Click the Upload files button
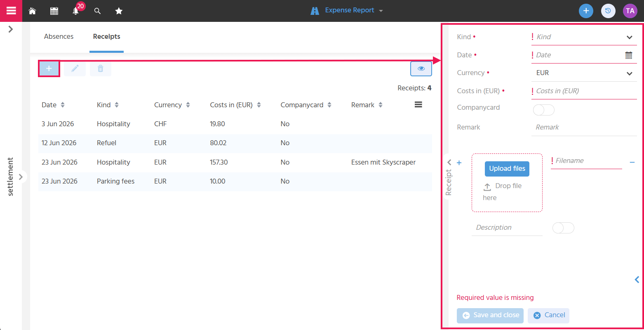The width and height of the screenshot is (644, 330). coord(507,169)
